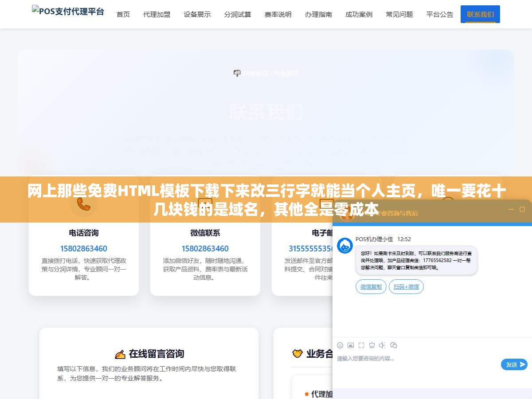Click the 发送 send button
The height and width of the screenshot is (399, 532).
[514, 364]
